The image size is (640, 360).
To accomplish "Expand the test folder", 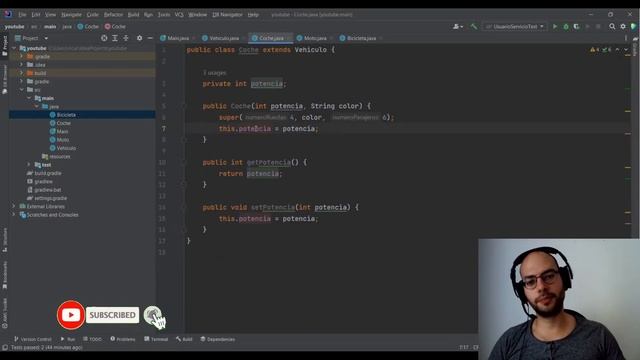I will [29, 165].
